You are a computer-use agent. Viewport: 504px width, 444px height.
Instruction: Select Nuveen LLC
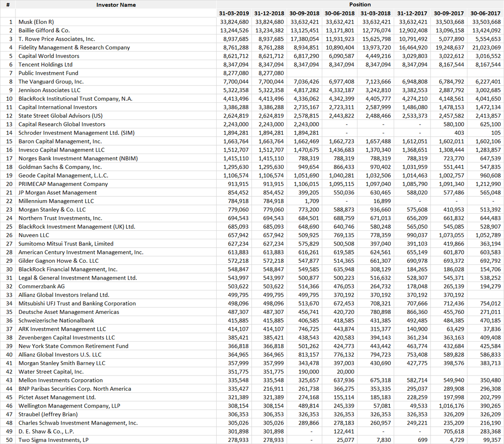point(34,235)
